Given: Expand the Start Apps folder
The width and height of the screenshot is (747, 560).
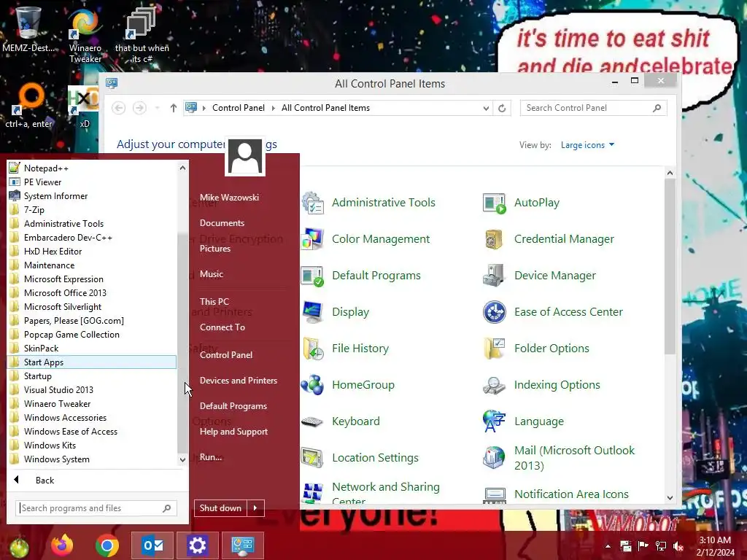Looking at the screenshot, I should click(92, 362).
